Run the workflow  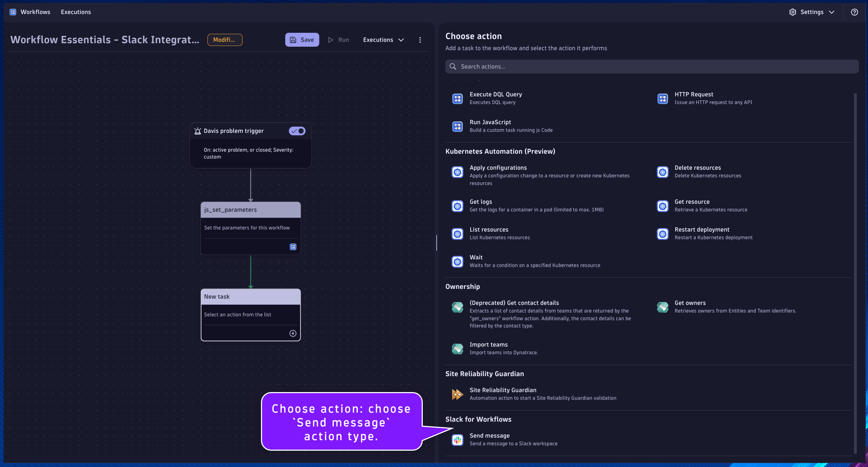[338, 40]
